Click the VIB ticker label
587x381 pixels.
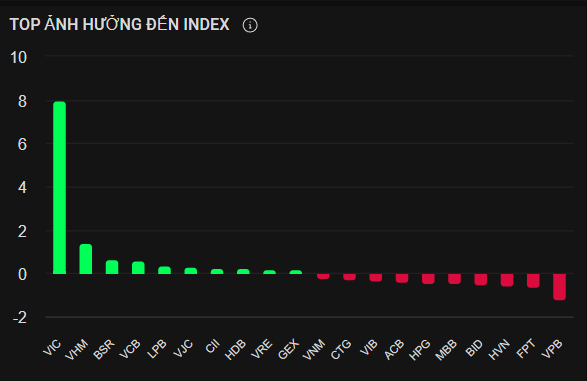[368, 347]
